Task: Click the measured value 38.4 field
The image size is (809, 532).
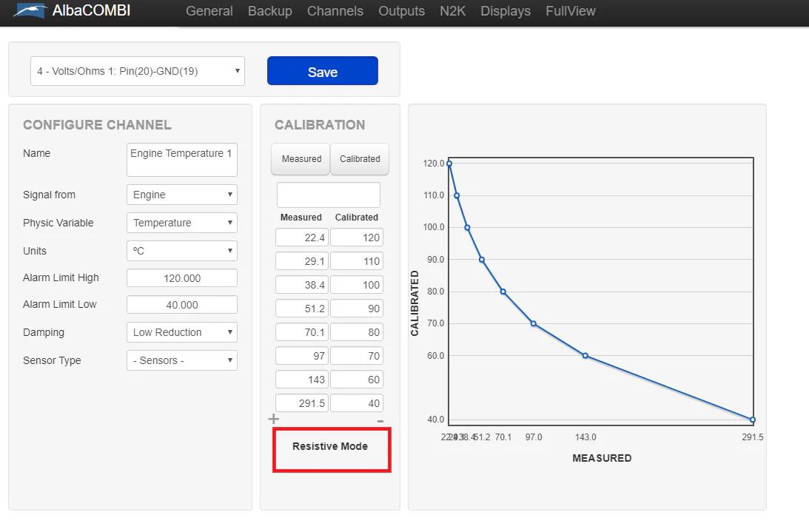Action: point(302,285)
